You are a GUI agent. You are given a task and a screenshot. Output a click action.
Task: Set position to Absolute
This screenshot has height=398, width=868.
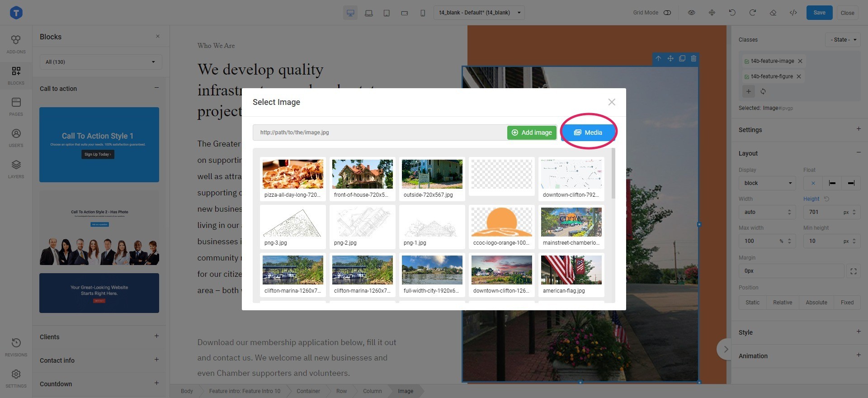tap(816, 303)
